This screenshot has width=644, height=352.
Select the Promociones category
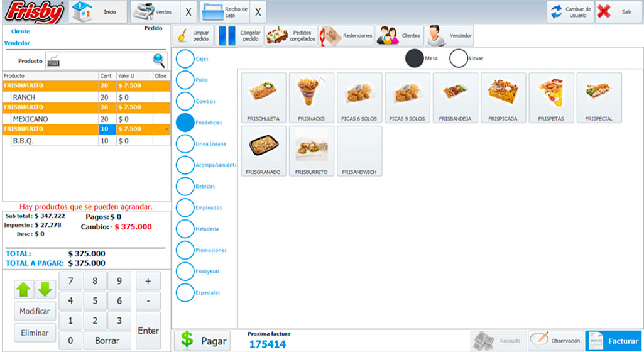pyautogui.click(x=201, y=250)
